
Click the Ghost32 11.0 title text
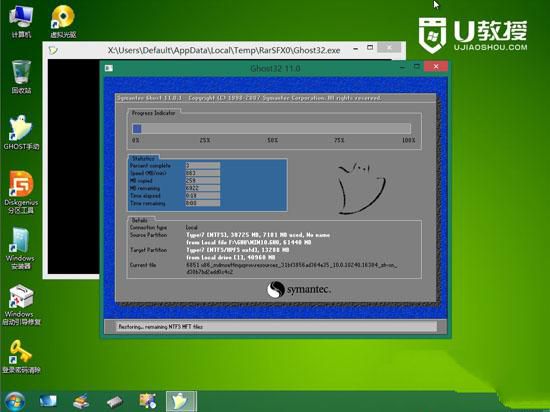(x=275, y=68)
